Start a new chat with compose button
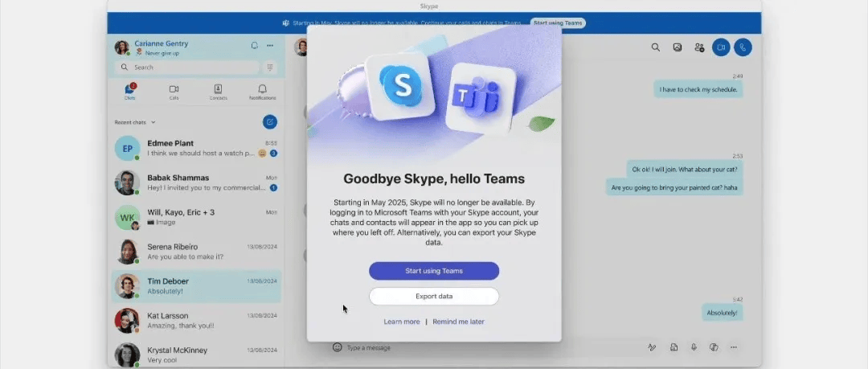Viewport: 868px width, 369px height. [270, 122]
